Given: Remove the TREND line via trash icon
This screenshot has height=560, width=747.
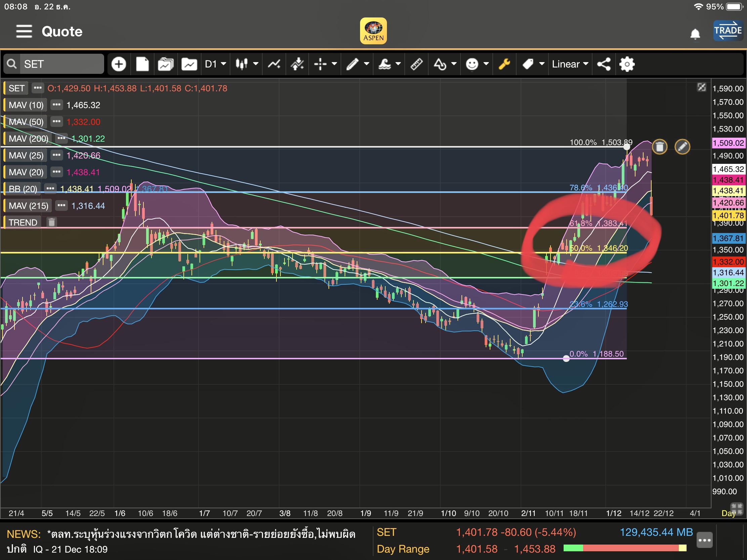Looking at the screenshot, I should pos(51,223).
